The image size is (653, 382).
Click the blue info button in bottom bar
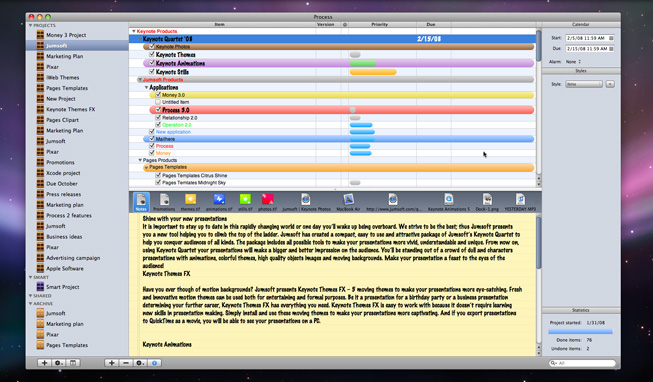click(x=155, y=363)
